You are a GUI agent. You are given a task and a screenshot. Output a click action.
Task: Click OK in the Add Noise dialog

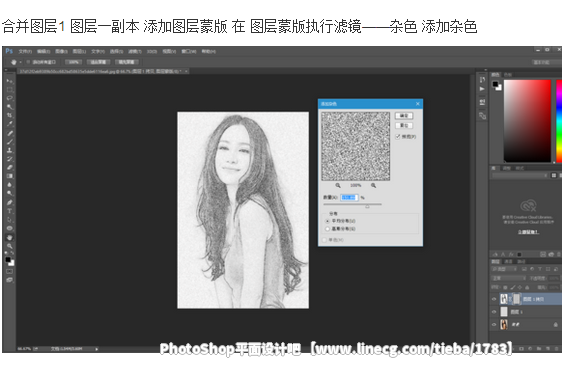[x=404, y=116]
